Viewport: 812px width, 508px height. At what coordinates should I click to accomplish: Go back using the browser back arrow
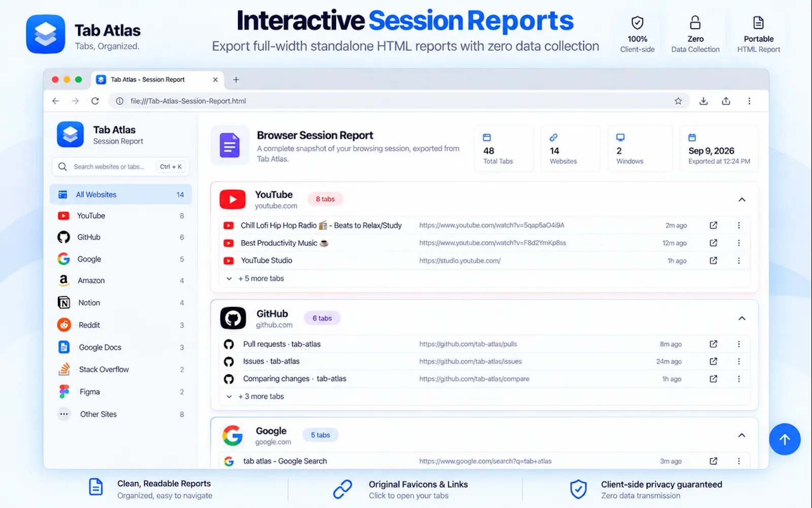click(56, 101)
